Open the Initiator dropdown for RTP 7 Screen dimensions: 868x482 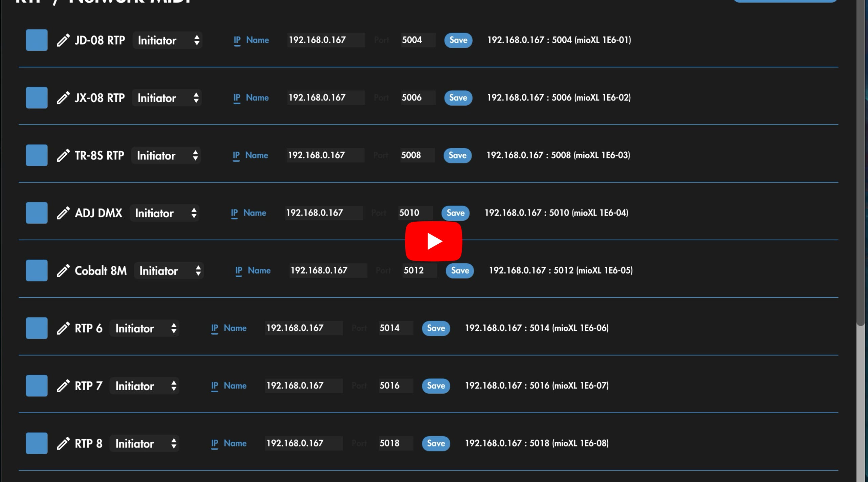coord(145,386)
